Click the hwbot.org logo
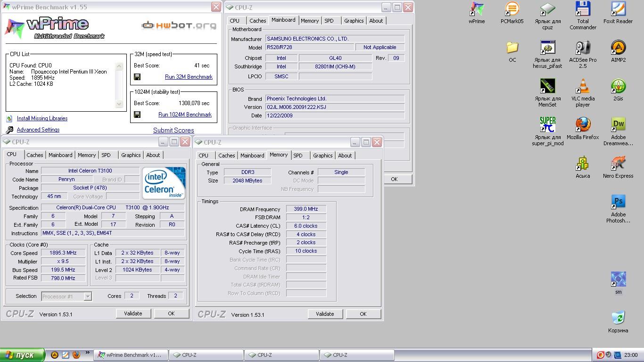This screenshot has height=362, width=644. (179, 25)
